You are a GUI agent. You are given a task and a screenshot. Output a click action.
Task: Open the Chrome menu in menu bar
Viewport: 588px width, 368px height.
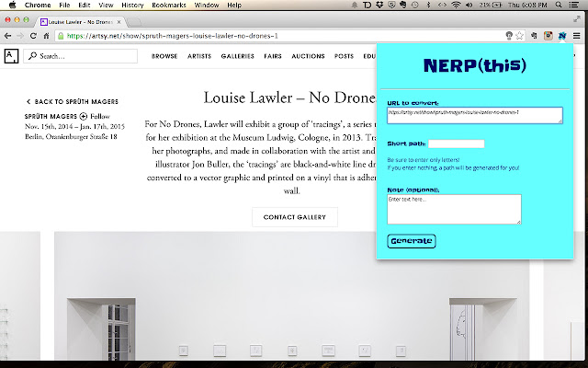click(38, 5)
